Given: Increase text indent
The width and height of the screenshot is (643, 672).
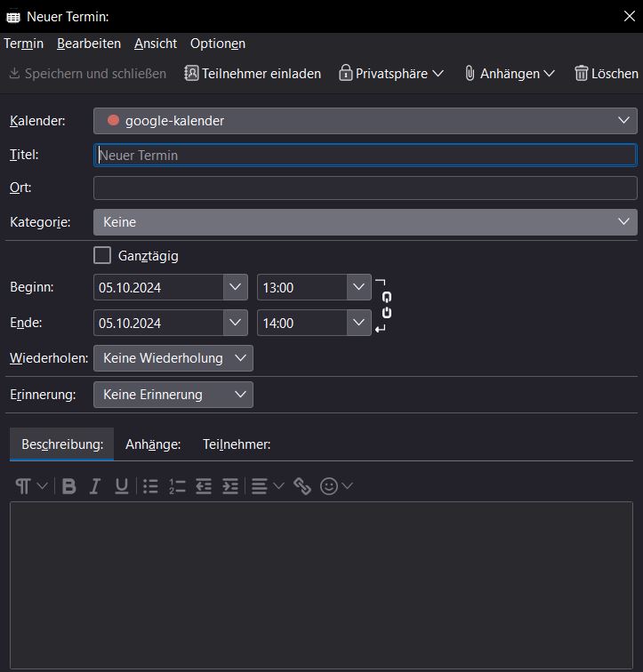Looking at the screenshot, I should (x=230, y=486).
